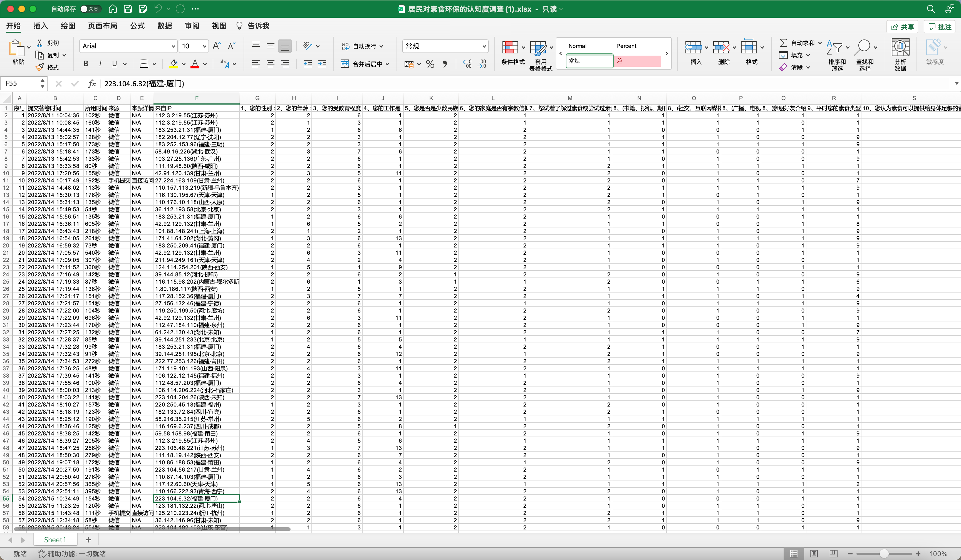
Task: Open the Arial font name dropdown
Action: pyautogui.click(x=173, y=46)
